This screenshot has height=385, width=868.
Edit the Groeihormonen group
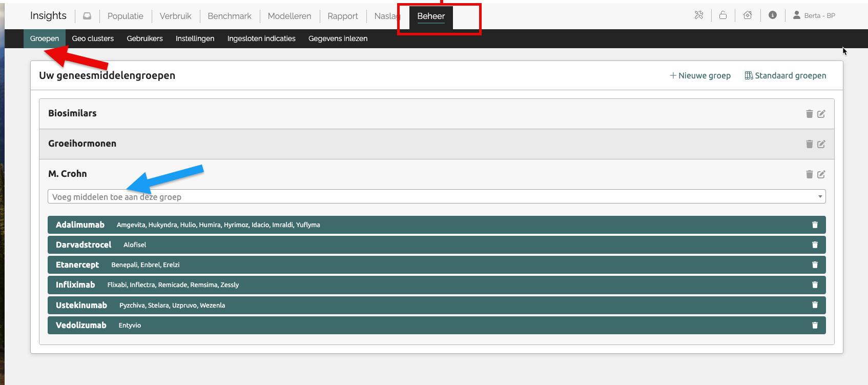click(x=821, y=144)
